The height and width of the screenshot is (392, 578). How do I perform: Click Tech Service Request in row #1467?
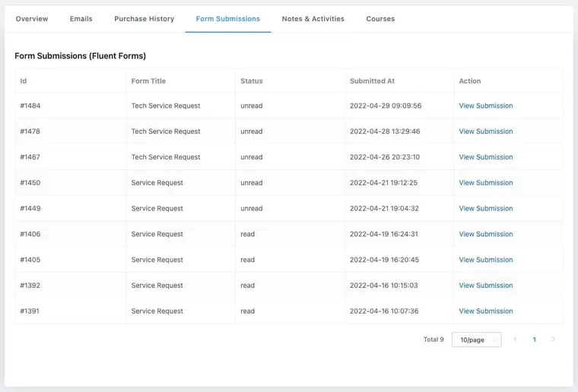point(166,157)
